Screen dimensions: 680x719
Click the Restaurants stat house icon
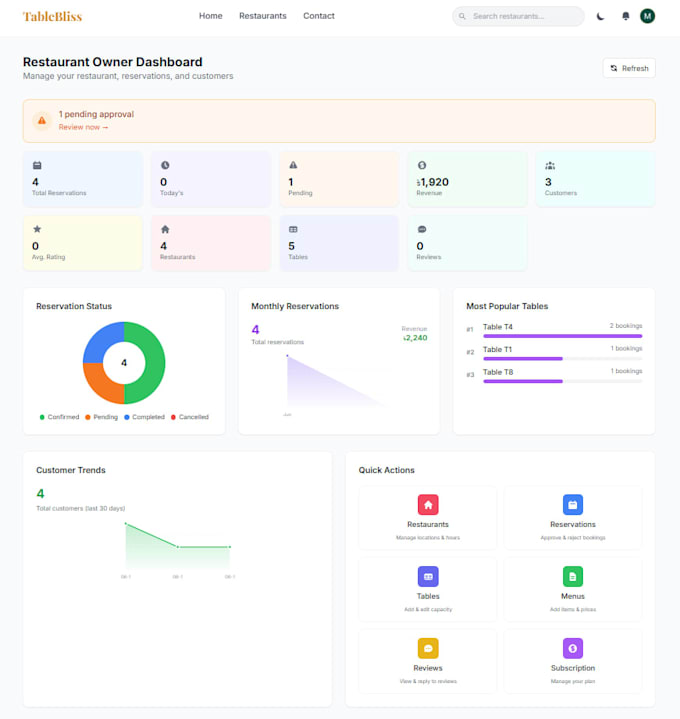coord(165,229)
